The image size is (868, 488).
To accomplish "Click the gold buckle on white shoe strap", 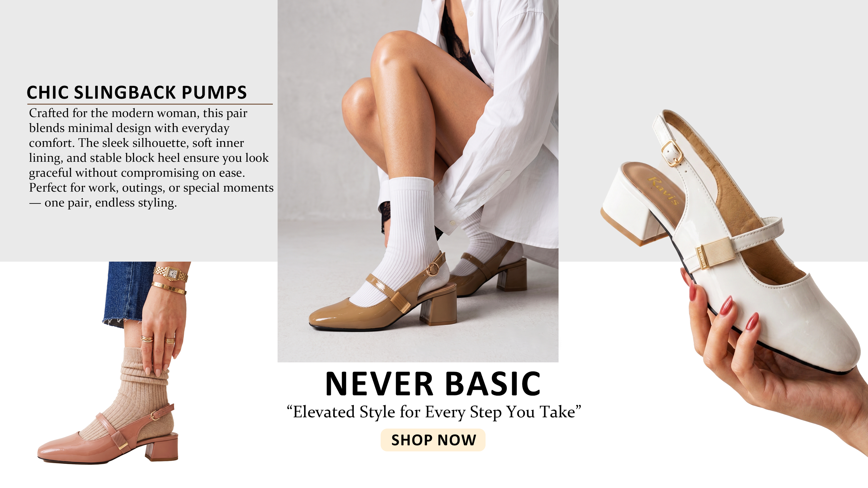I will pos(671,153).
